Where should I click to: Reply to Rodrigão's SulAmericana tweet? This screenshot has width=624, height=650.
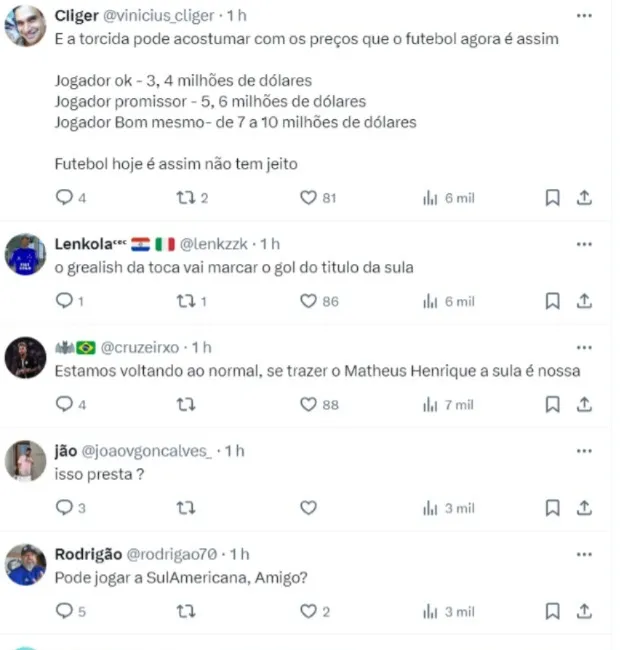[x=64, y=611]
